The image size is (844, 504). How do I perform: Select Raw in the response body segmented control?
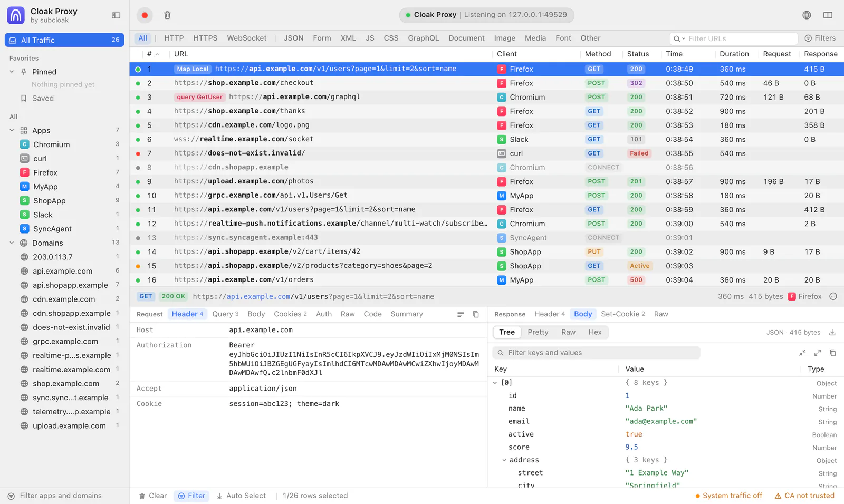(x=568, y=332)
